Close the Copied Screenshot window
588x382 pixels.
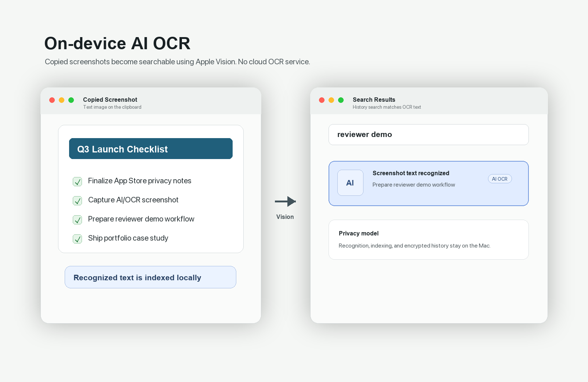coord(52,100)
